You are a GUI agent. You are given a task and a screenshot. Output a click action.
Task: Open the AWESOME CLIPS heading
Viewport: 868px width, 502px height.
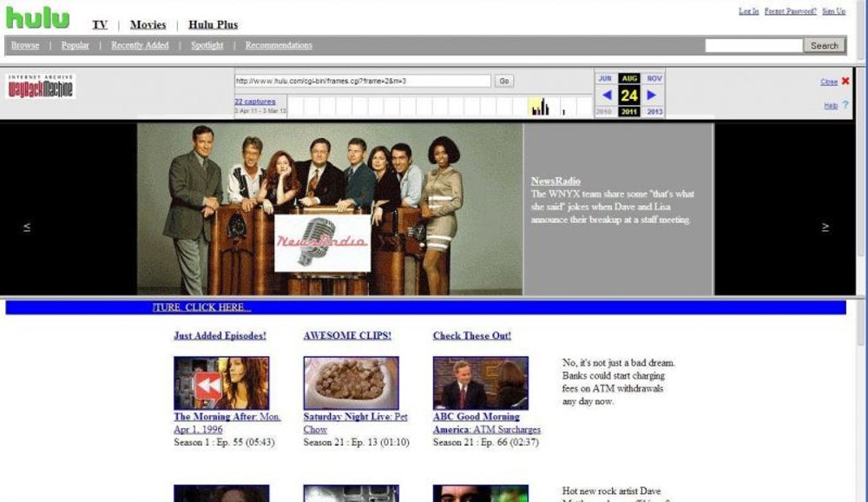pyautogui.click(x=347, y=336)
